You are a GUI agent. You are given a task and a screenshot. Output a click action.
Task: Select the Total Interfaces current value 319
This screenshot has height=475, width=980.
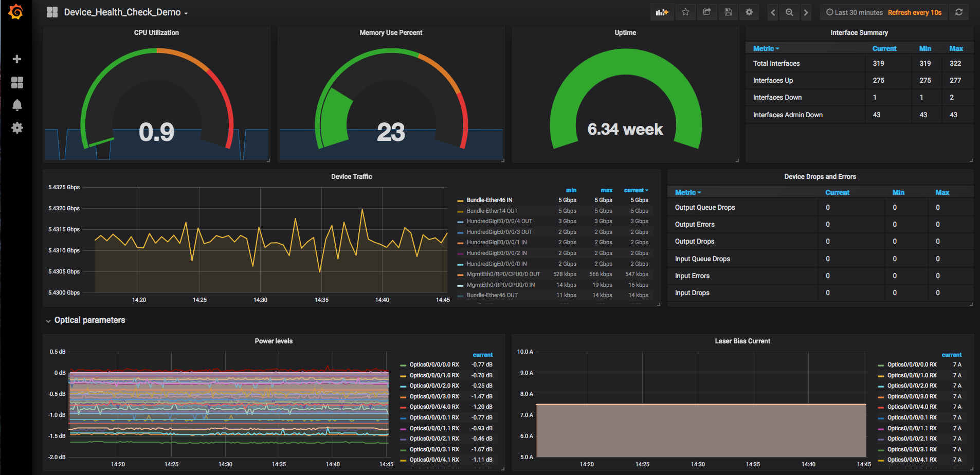(878, 63)
